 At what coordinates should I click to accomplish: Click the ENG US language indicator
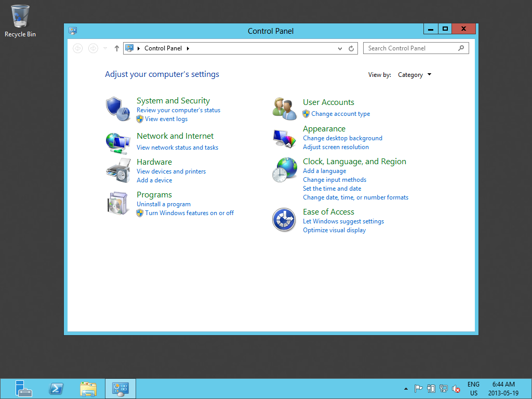(x=473, y=389)
